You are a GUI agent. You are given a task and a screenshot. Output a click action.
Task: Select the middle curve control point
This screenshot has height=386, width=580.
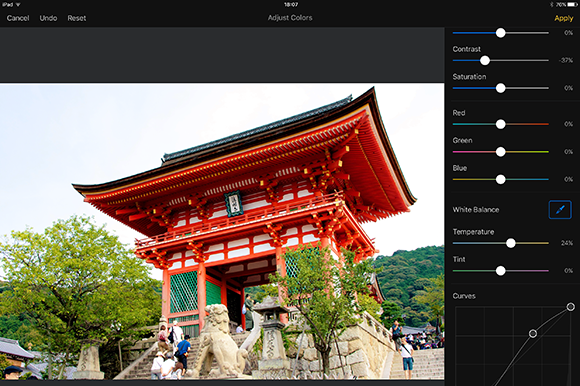click(533, 333)
